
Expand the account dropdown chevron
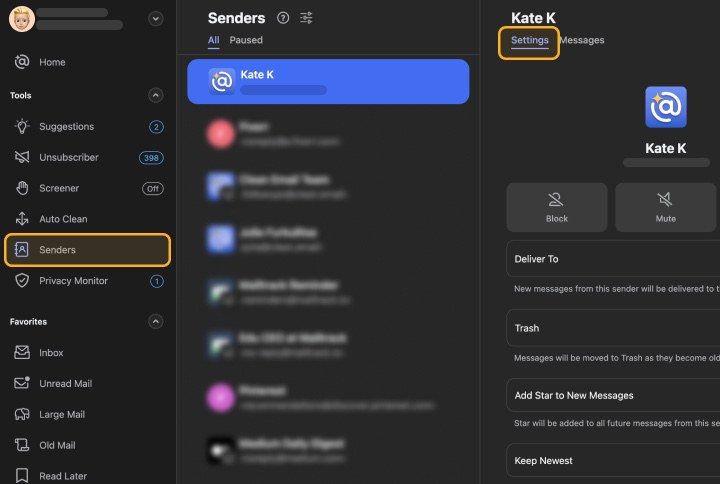pos(155,18)
